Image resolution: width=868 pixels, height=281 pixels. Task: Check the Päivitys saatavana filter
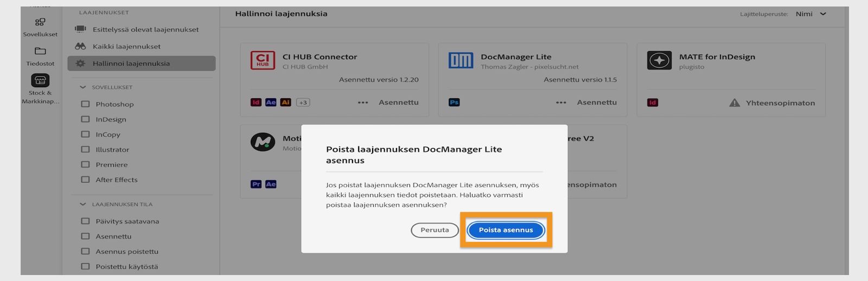click(x=85, y=221)
